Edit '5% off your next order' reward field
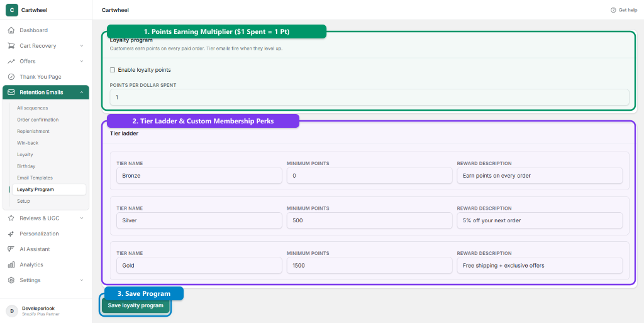644x323 pixels. tap(540, 220)
